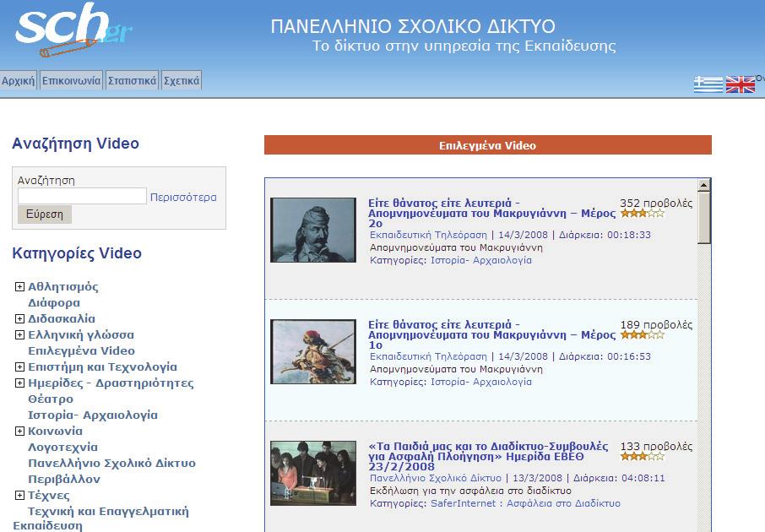Select the Αθλητισμός category link
This screenshot has height=532, width=765.
tap(63, 286)
